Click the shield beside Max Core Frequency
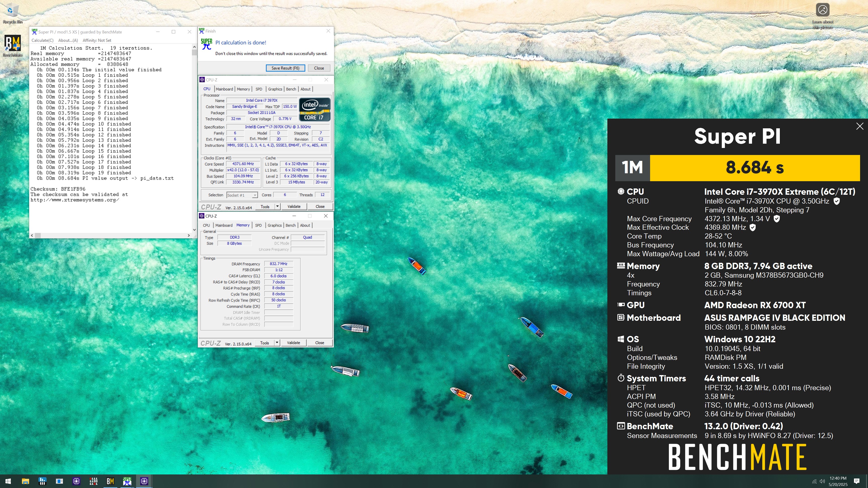 [777, 219]
